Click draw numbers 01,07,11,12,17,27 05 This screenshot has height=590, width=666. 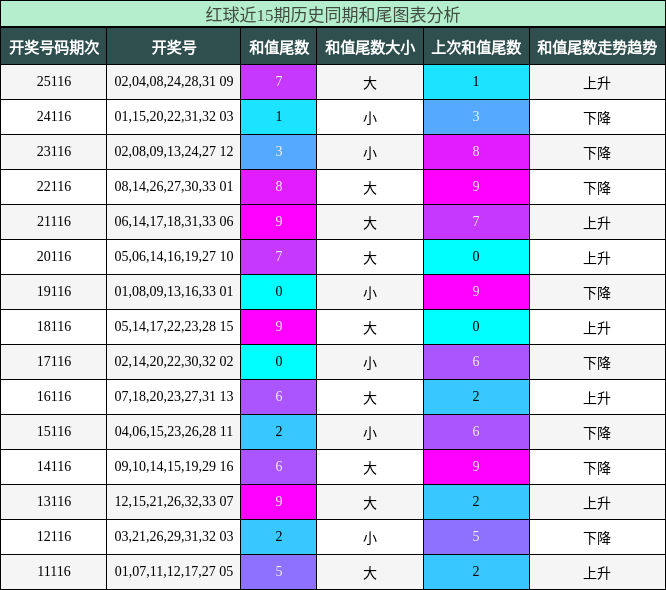174,571
